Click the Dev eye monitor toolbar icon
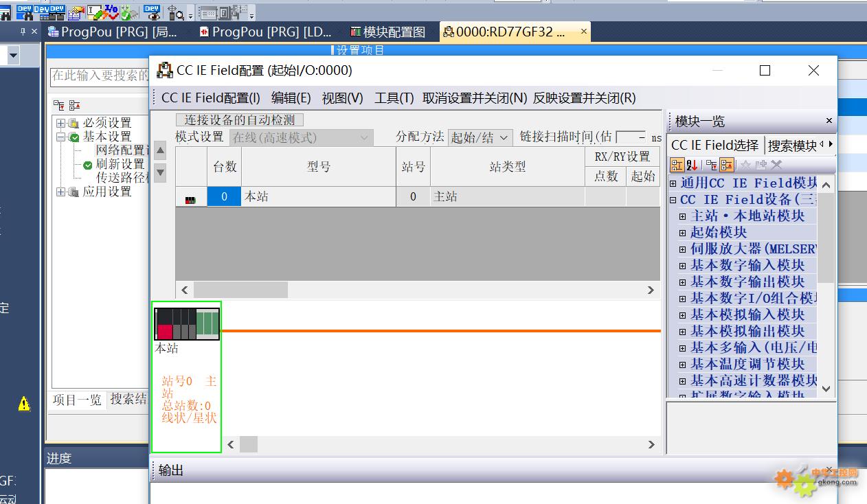This screenshot has width=867, height=504. tap(153, 12)
